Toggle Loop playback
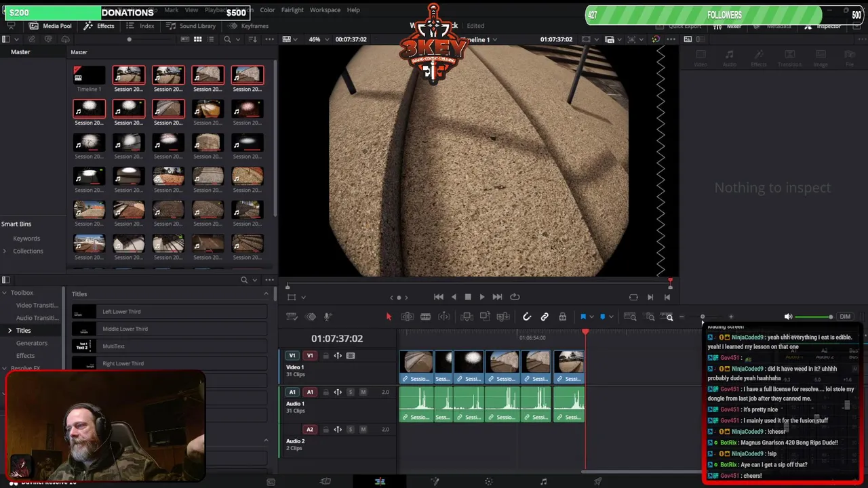This screenshot has height=488, width=868. 515,297
